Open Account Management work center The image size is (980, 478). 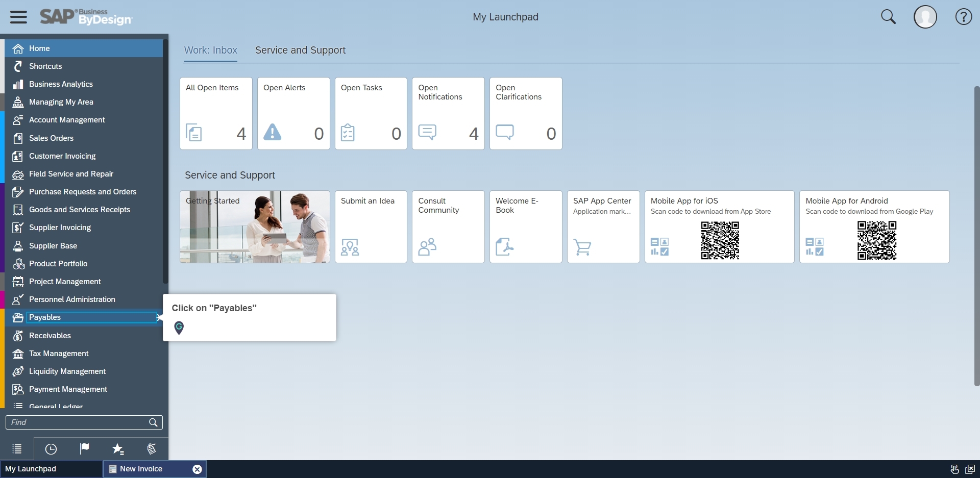pyautogui.click(x=84, y=120)
